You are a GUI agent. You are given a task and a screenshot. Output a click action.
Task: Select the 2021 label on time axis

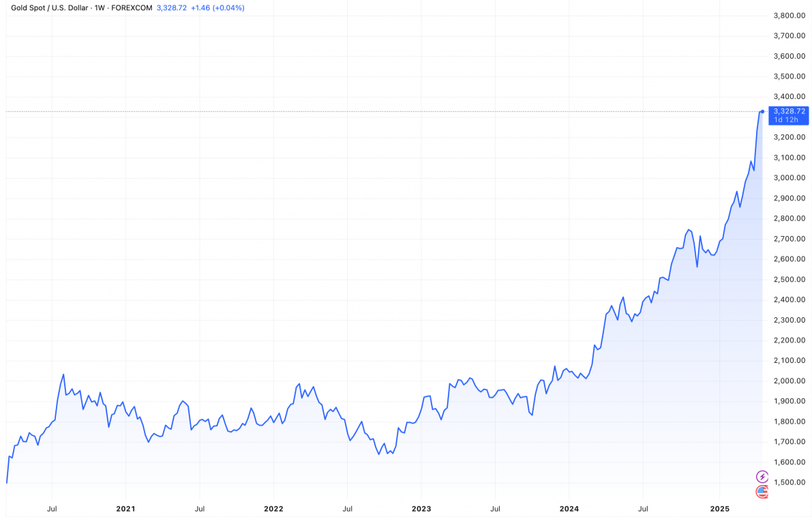pyautogui.click(x=125, y=509)
